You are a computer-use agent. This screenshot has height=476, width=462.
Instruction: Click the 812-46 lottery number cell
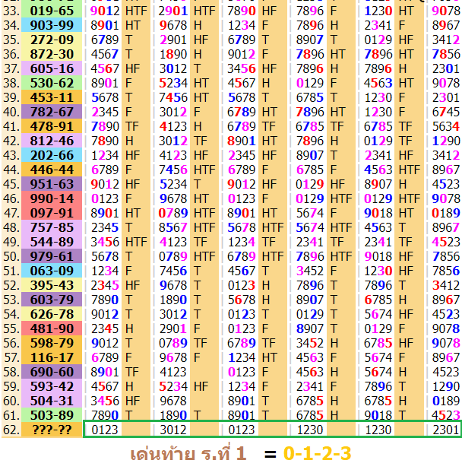point(52,141)
